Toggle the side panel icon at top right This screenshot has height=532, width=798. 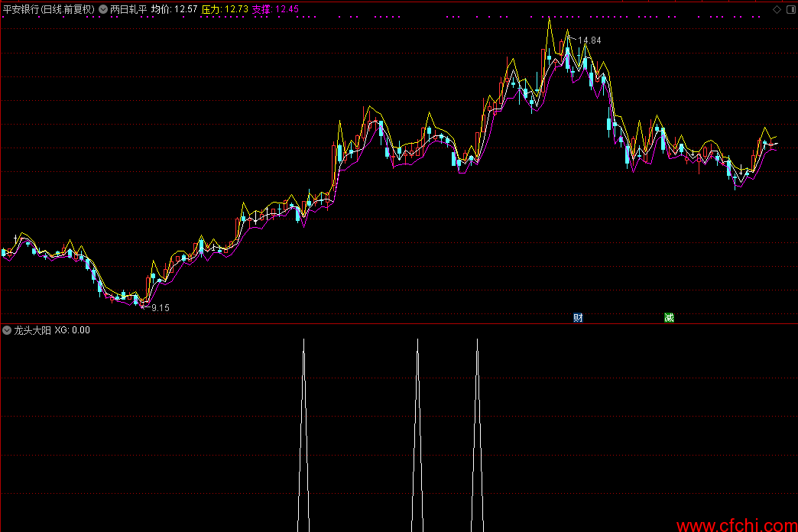pyautogui.click(x=791, y=10)
